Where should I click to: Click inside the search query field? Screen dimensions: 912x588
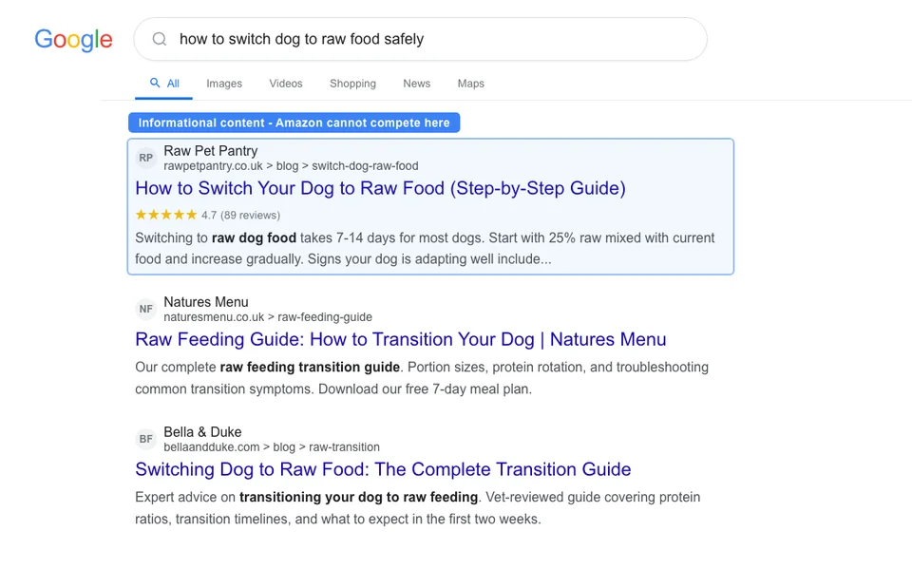(x=380, y=39)
